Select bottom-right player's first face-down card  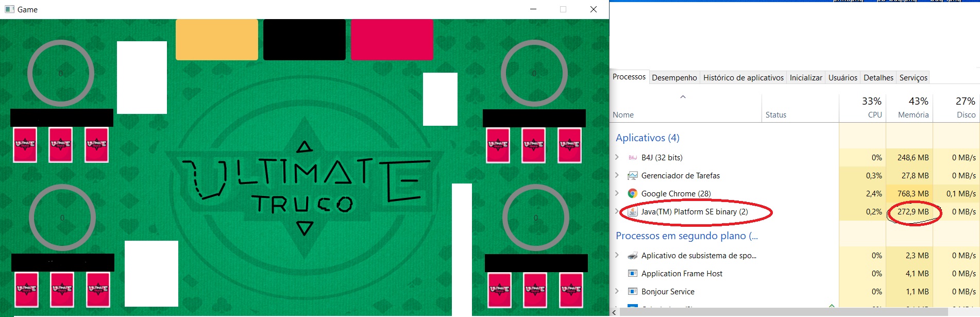[499, 290]
